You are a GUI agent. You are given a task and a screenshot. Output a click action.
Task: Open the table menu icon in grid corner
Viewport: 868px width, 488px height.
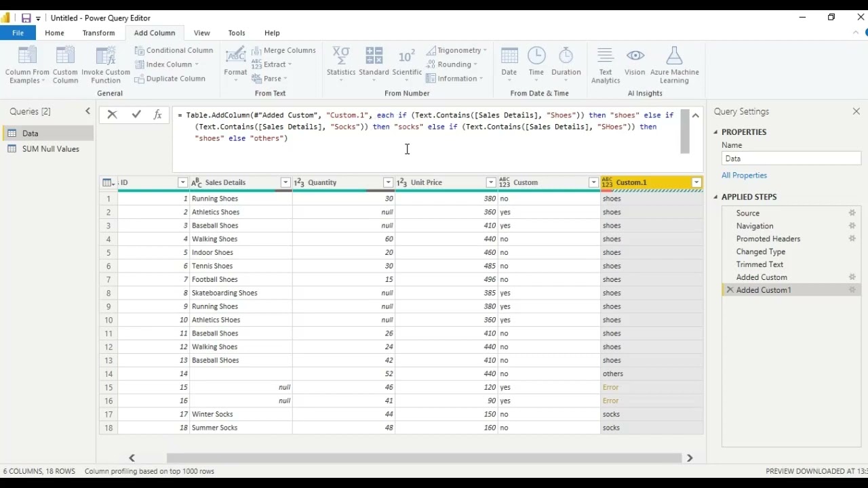[x=108, y=182]
